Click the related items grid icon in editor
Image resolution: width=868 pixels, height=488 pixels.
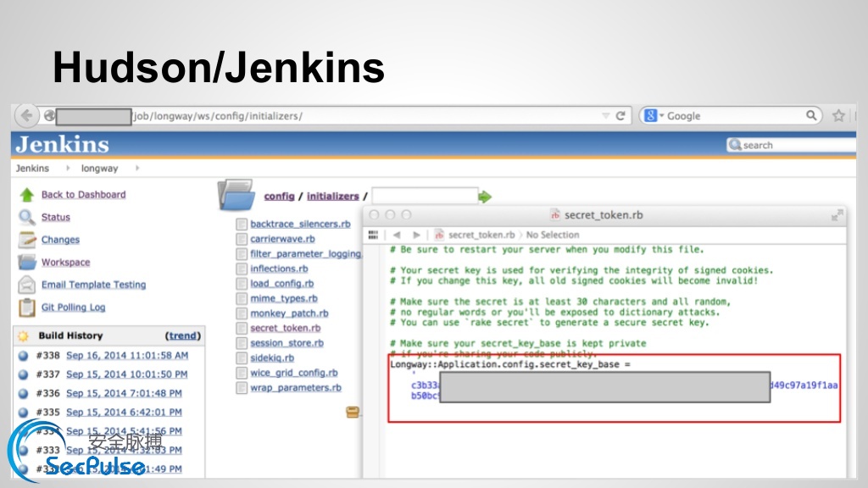click(373, 236)
